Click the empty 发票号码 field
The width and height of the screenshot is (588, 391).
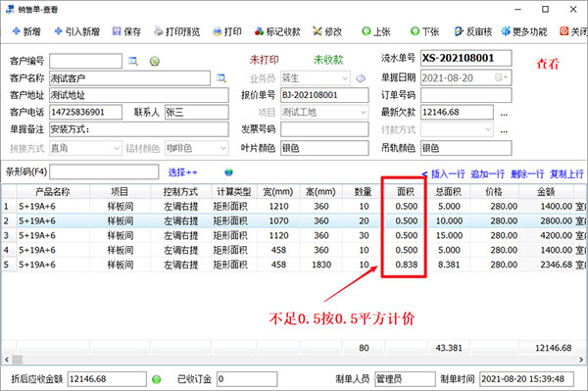pyautogui.click(x=324, y=129)
